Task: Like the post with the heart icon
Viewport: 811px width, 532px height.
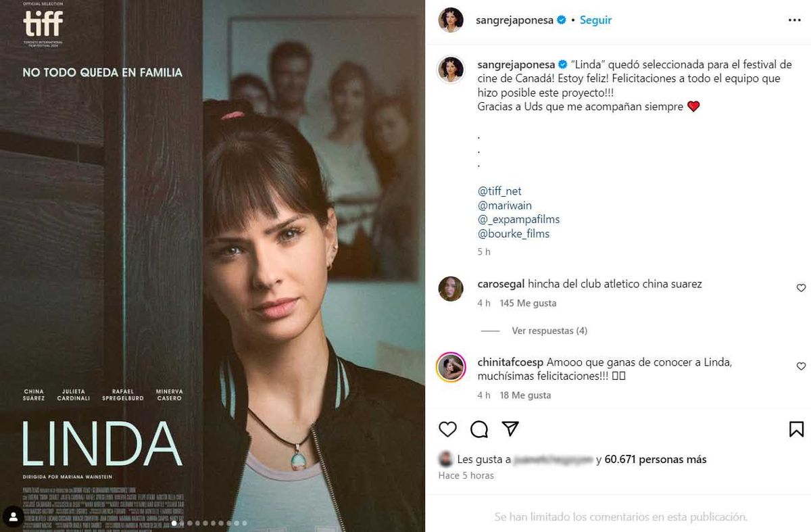Action: [x=447, y=429]
